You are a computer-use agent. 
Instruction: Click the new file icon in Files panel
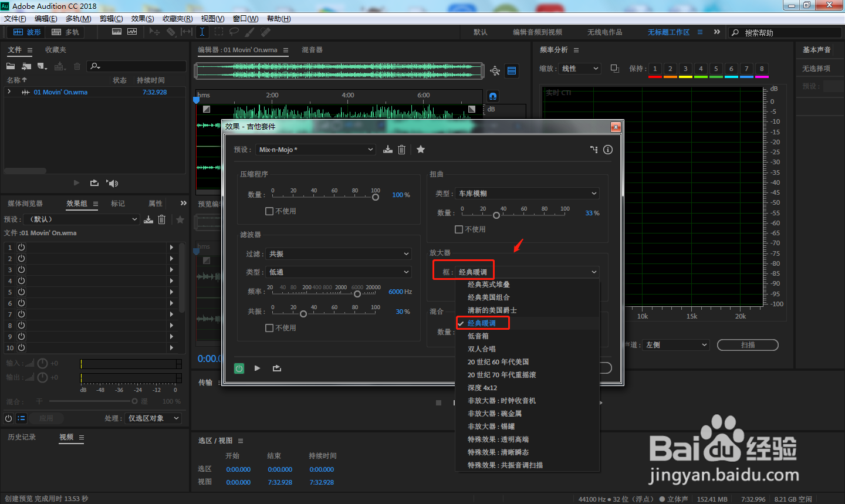coord(42,66)
